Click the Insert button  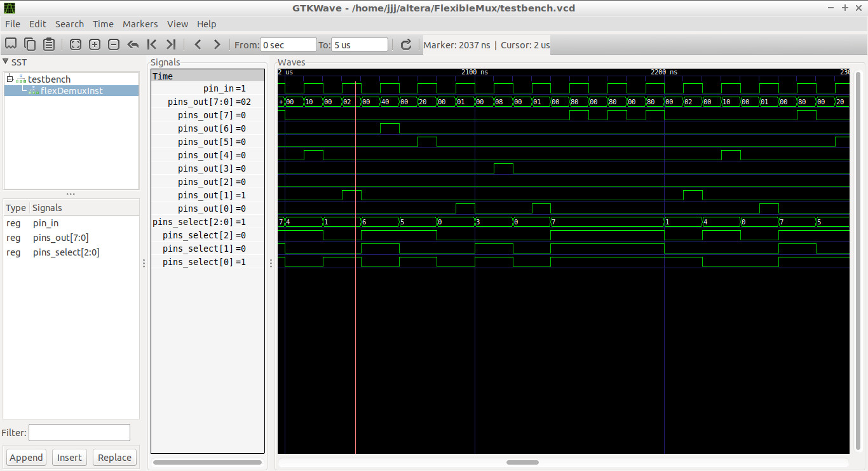[x=69, y=458]
